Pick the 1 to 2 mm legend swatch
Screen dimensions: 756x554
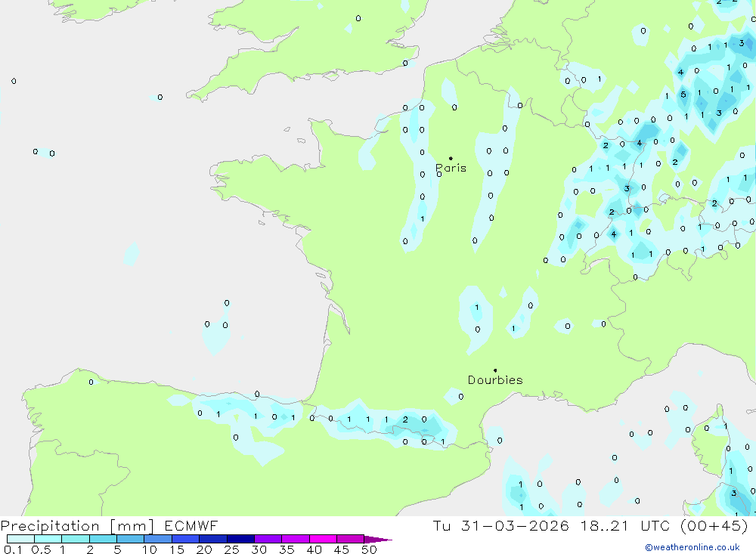76,539
